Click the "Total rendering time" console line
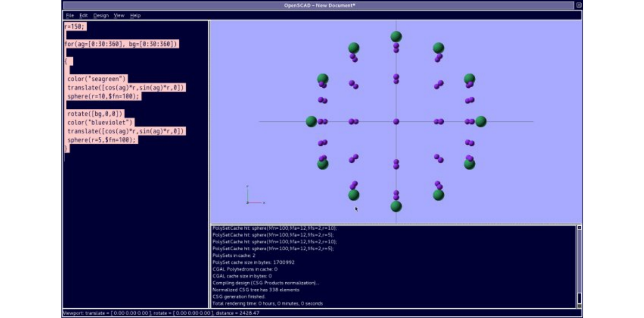Image resolution: width=644 pixels, height=318 pixels. pos(267,303)
